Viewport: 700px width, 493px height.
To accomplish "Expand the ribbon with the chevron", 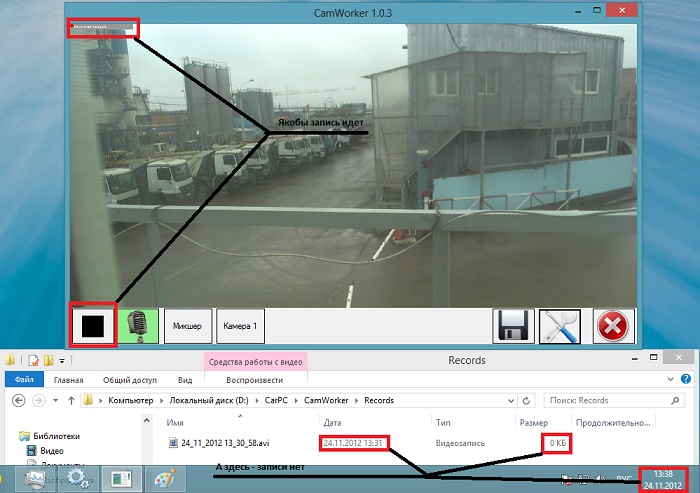I will click(x=671, y=380).
